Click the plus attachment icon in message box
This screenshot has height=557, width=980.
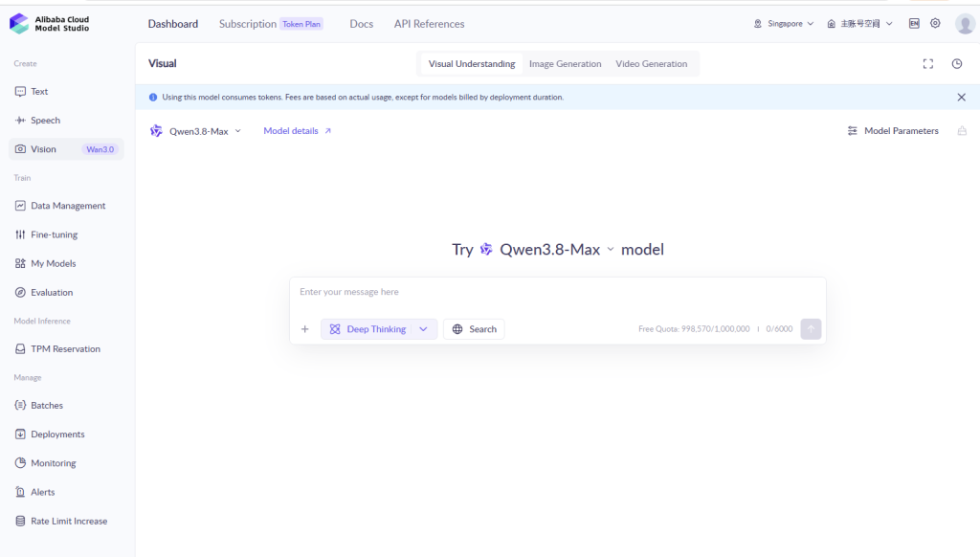pos(305,329)
